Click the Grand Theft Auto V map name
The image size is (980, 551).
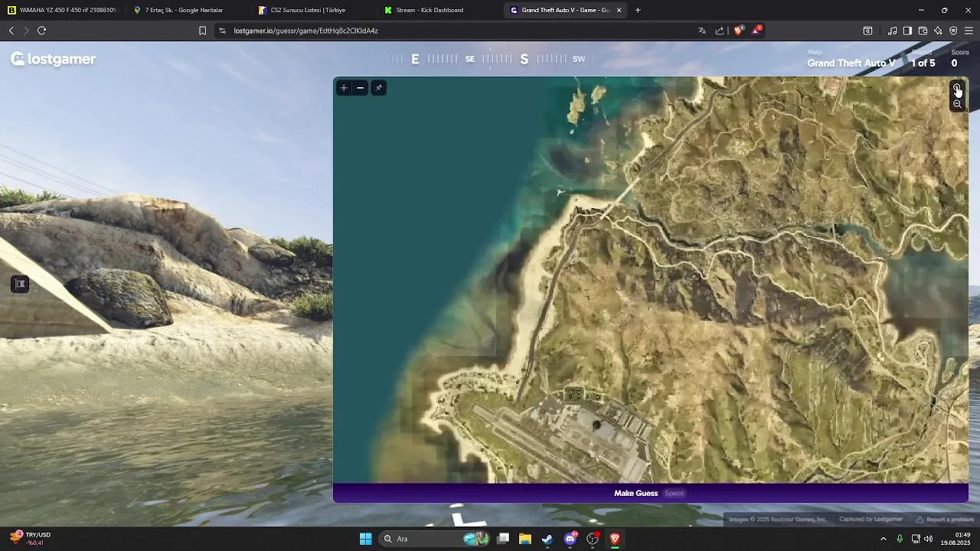point(851,64)
